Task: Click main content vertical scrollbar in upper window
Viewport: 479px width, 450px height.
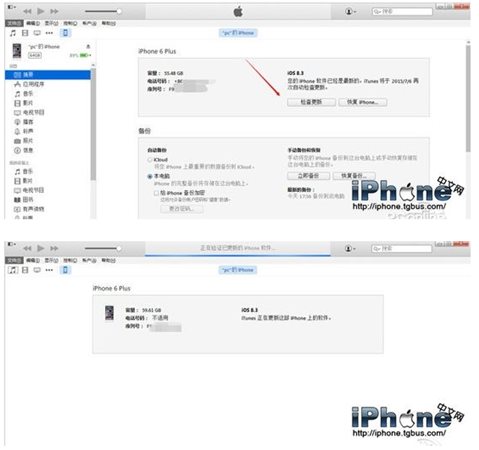Action: [468, 98]
